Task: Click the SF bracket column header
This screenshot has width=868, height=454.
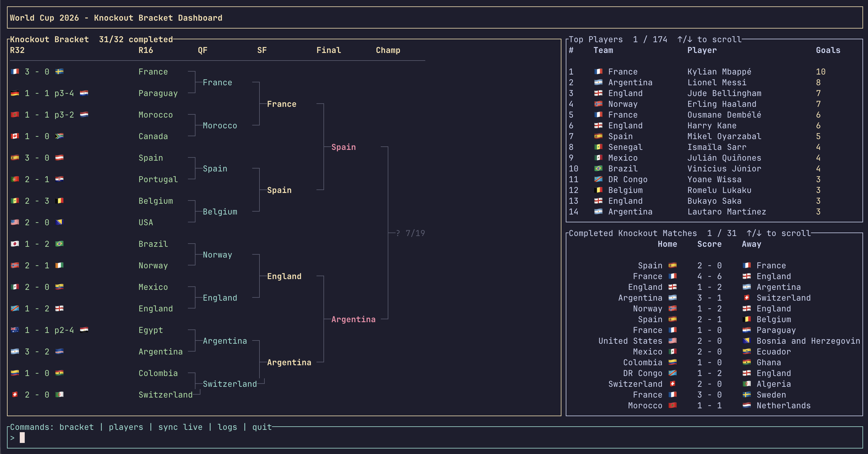Action: (x=262, y=50)
